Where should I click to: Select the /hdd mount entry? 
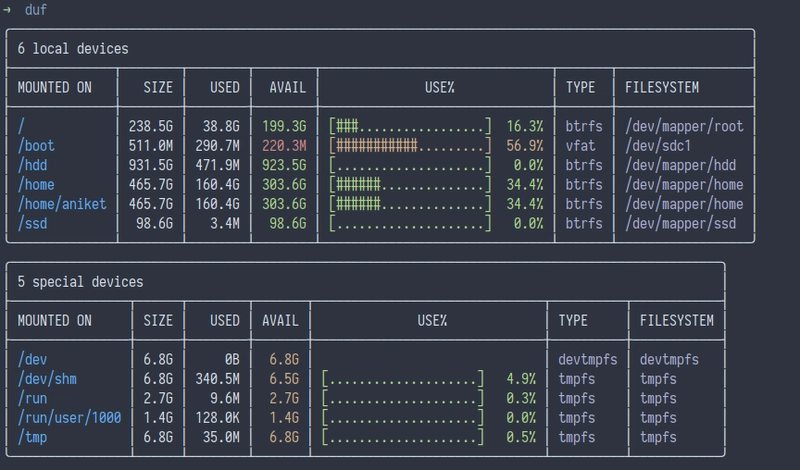(x=32, y=165)
